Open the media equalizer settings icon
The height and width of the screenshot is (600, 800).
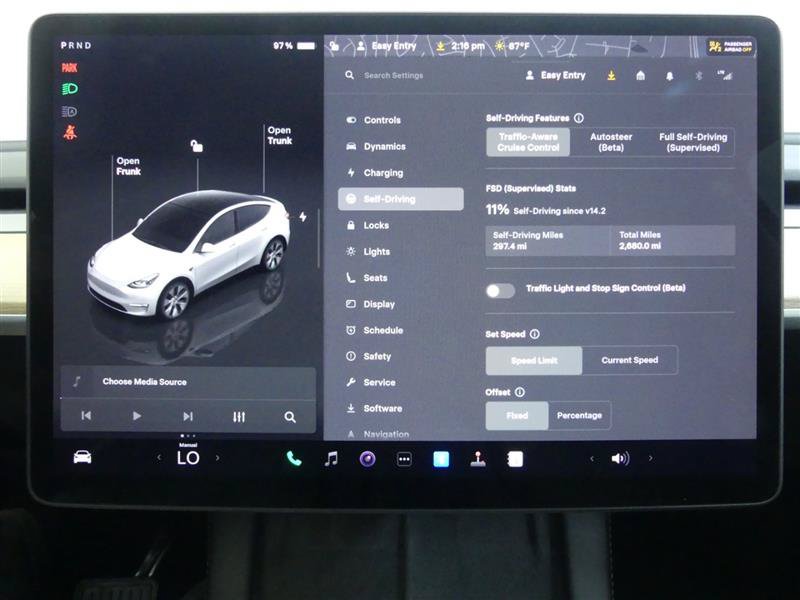239,417
